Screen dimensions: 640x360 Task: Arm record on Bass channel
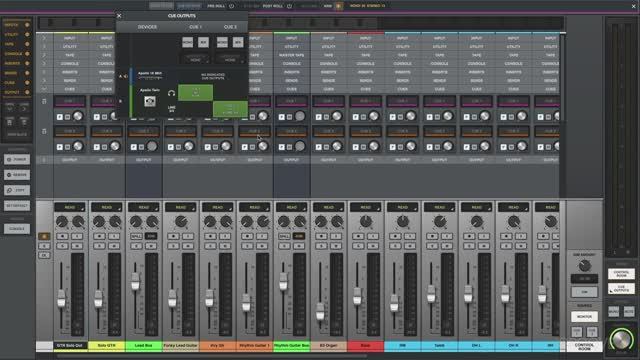coord(358,236)
